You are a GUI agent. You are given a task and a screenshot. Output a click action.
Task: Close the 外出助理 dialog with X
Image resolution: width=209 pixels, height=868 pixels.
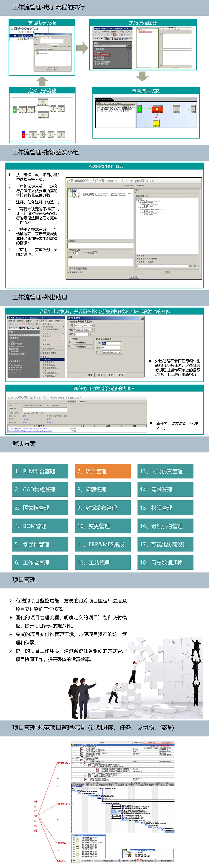(142, 318)
